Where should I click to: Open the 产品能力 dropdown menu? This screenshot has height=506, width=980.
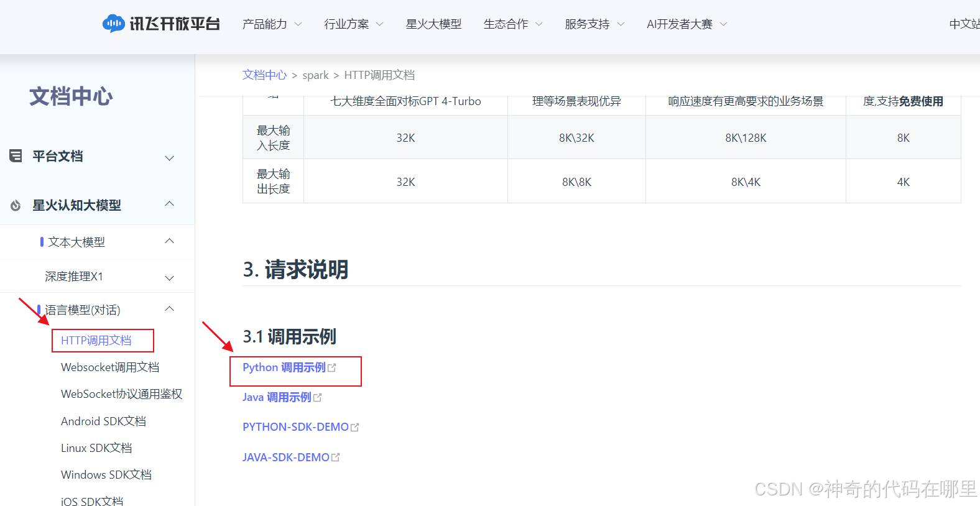pyautogui.click(x=272, y=24)
